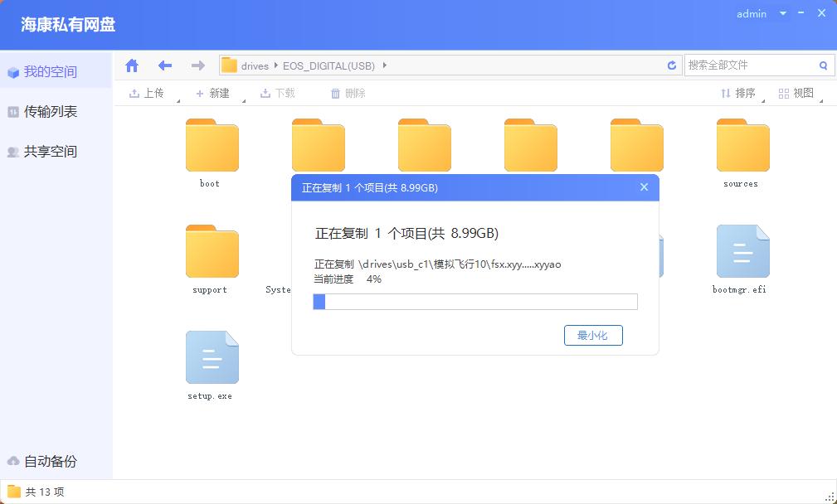837x504 pixels.
Task: Click the copy progress bar
Action: click(474, 302)
